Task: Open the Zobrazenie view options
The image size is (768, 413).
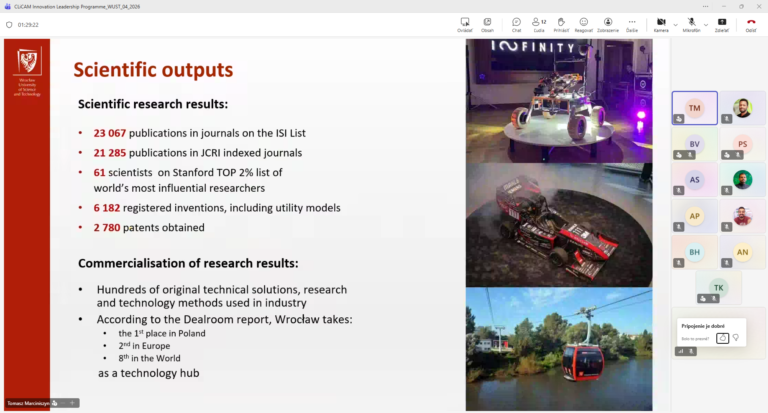Action: coord(608,23)
